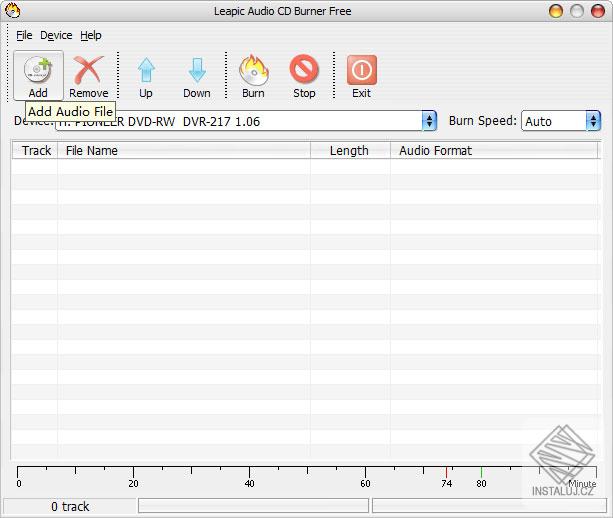Click the Track column header
Viewport: 613px width, 518px height.
tap(35, 151)
